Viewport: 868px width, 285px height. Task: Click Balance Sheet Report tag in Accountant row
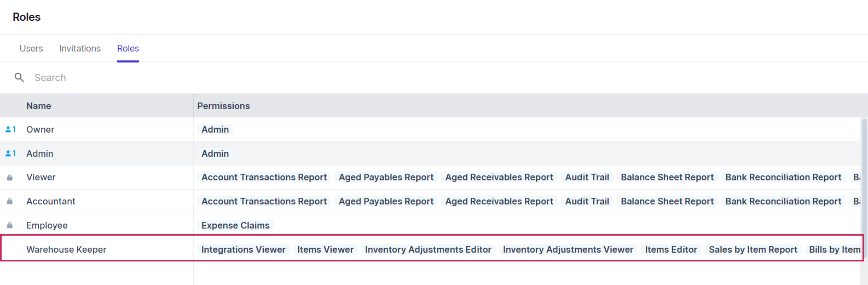[x=667, y=202]
